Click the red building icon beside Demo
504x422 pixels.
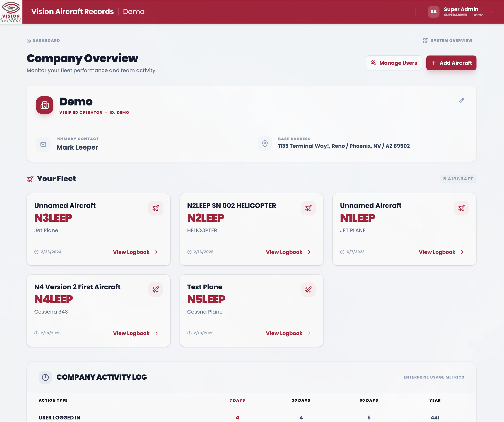pyautogui.click(x=45, y=105)
